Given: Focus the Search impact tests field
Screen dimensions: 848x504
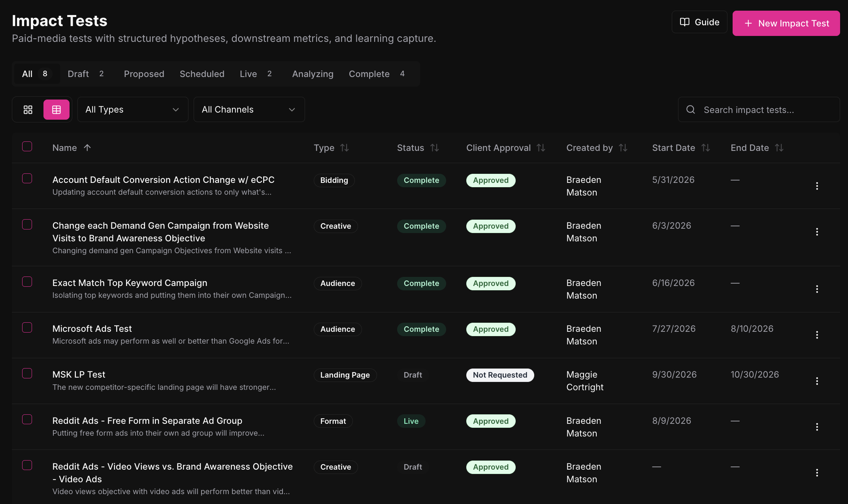Looking at the screenshot, I should point(759,109).
